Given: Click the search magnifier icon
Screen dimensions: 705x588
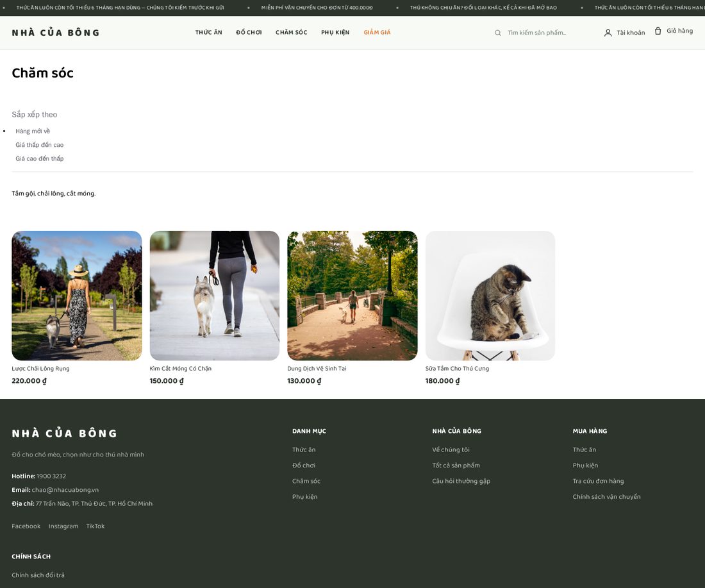Looking at the screenshot, I should [497, 33].
